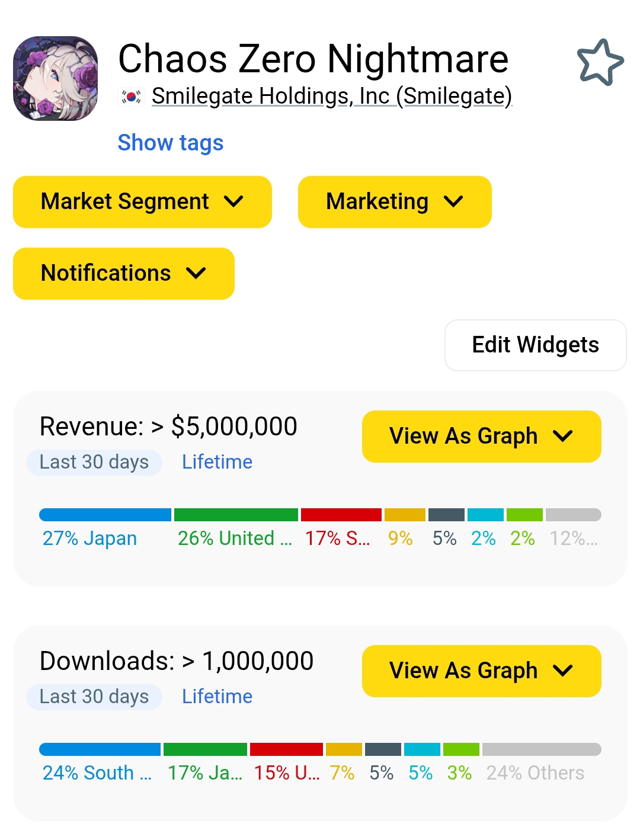Click the '24% South ...' label
The image size is (640, 840).
point(97,773)
